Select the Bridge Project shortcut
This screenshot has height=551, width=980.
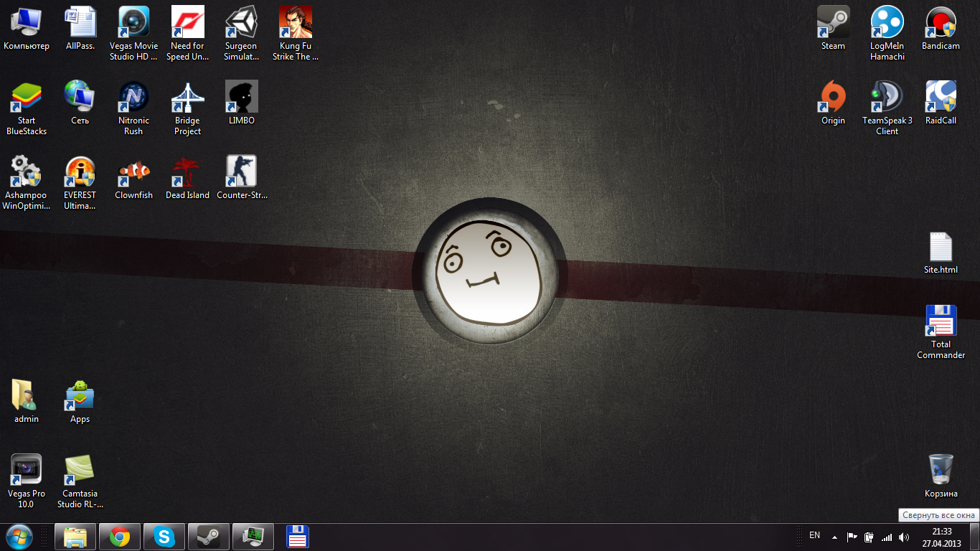(188, 108)
